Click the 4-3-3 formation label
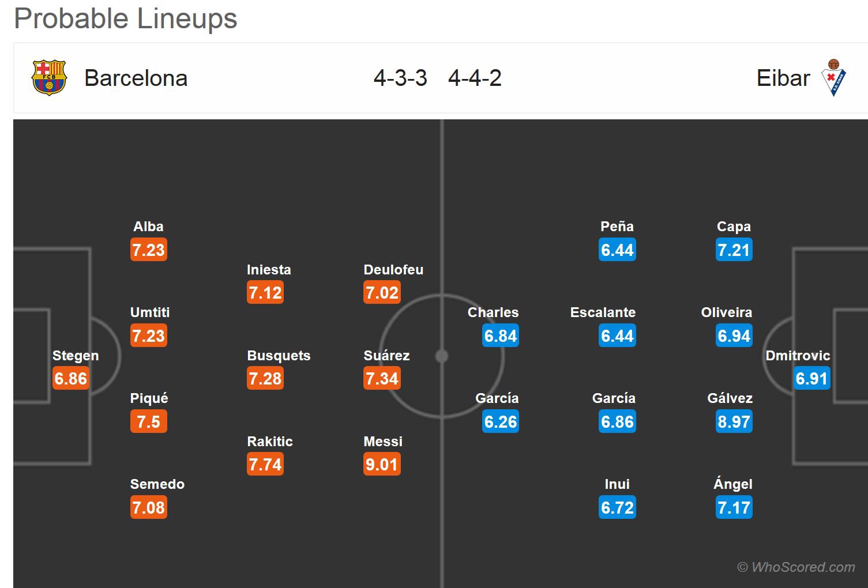Screen dimensions: 868x588 tap(400, 78)
